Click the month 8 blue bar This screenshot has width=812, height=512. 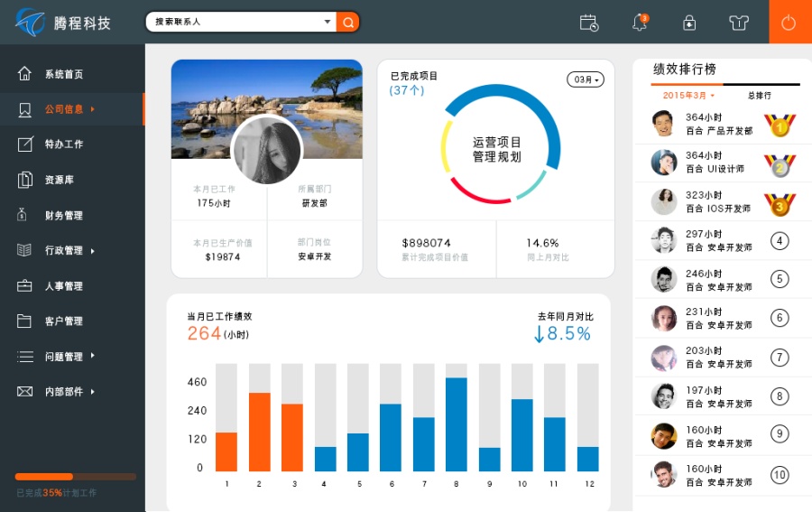point(457,424)
